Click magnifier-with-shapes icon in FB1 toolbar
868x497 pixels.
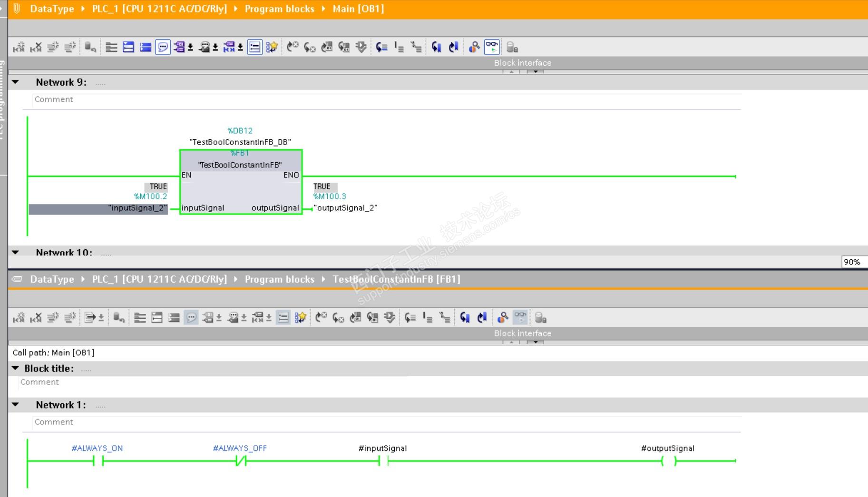(x=503, y=318)
